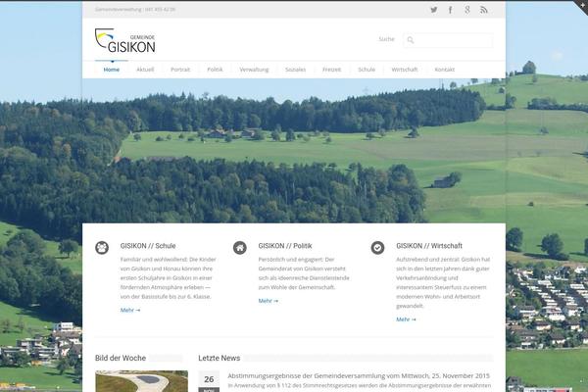Open the Verwaltung menu item
The height and width of the screenshot is (392, 588).
coord(254,70)
